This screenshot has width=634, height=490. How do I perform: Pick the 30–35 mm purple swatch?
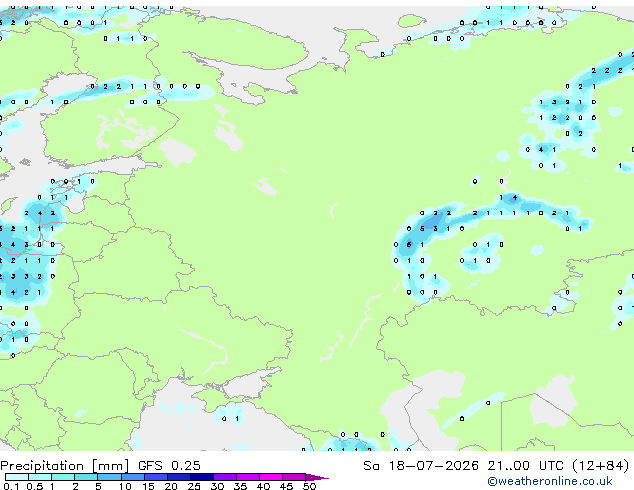click(225, 477)
